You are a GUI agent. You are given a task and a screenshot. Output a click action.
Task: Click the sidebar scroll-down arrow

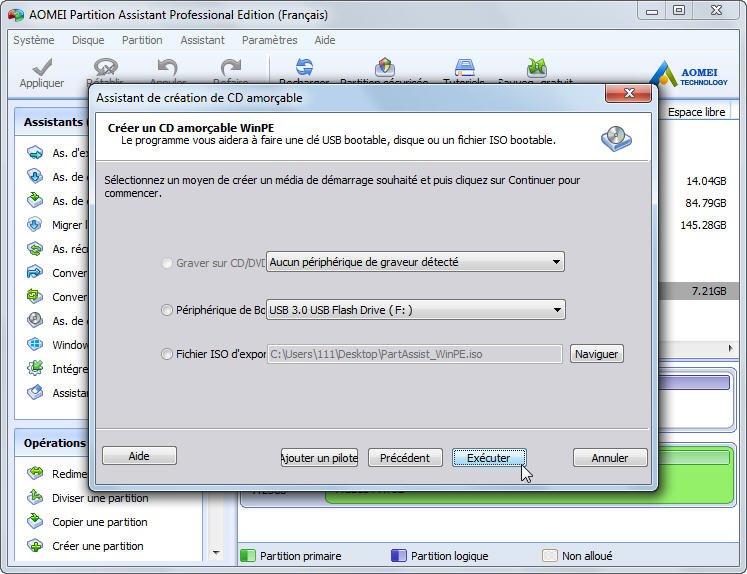click(x=216, y=553)
